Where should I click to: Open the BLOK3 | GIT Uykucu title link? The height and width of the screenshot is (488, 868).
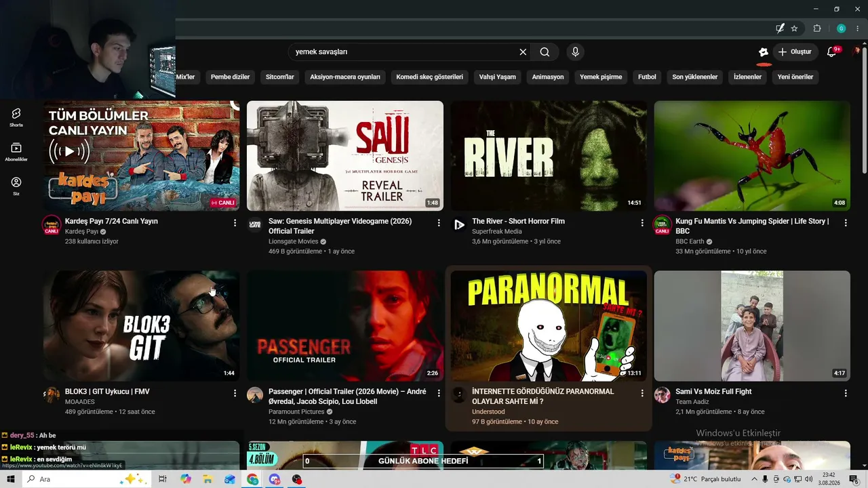[107, 392]
